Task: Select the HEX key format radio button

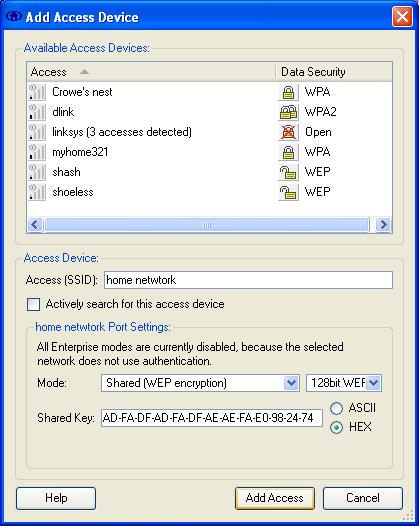Action: (x=336, y=427)
